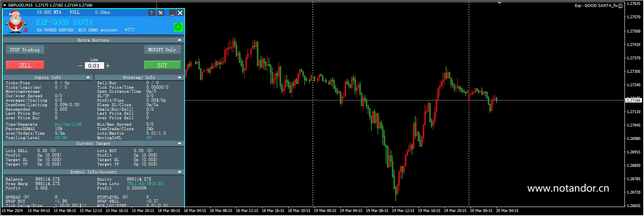644x216 pixels.
Task: Click the chart shift triangle marker at top
Action: [499, 3]
